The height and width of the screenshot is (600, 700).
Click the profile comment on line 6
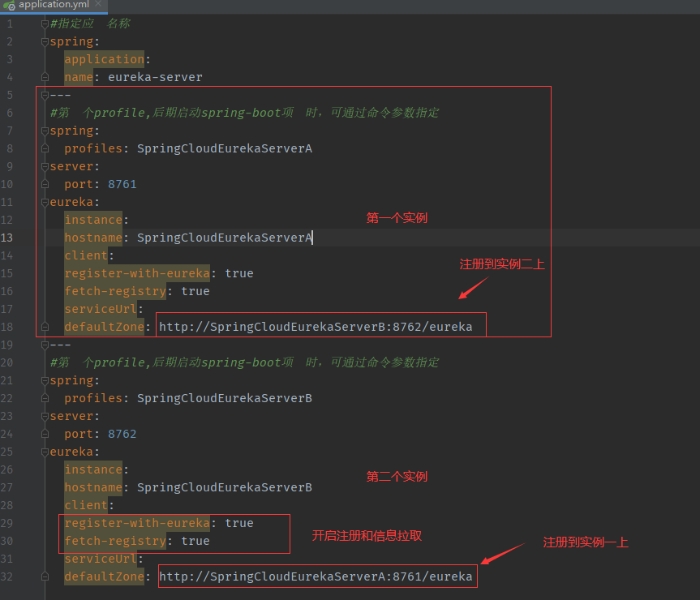245,113
